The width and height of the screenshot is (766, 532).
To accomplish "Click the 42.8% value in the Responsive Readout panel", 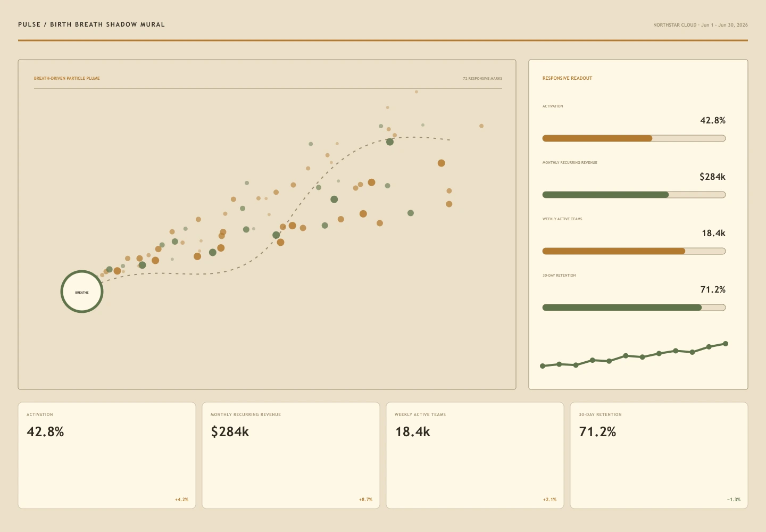I will 713,120.
